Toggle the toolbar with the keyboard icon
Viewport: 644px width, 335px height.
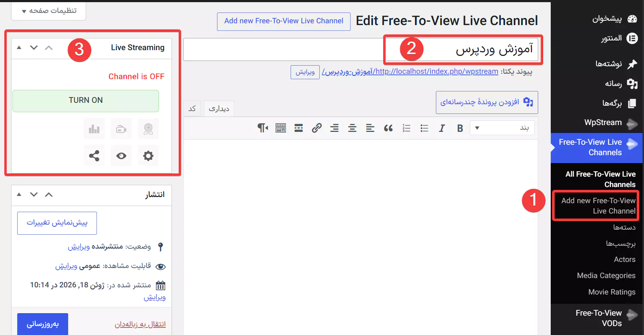(281, 128)
